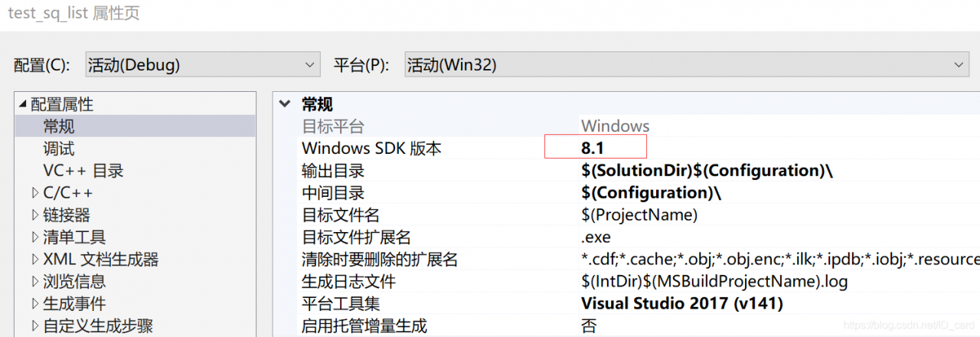Collapse the 常规 property section chevron

click(x=286, y=104)
